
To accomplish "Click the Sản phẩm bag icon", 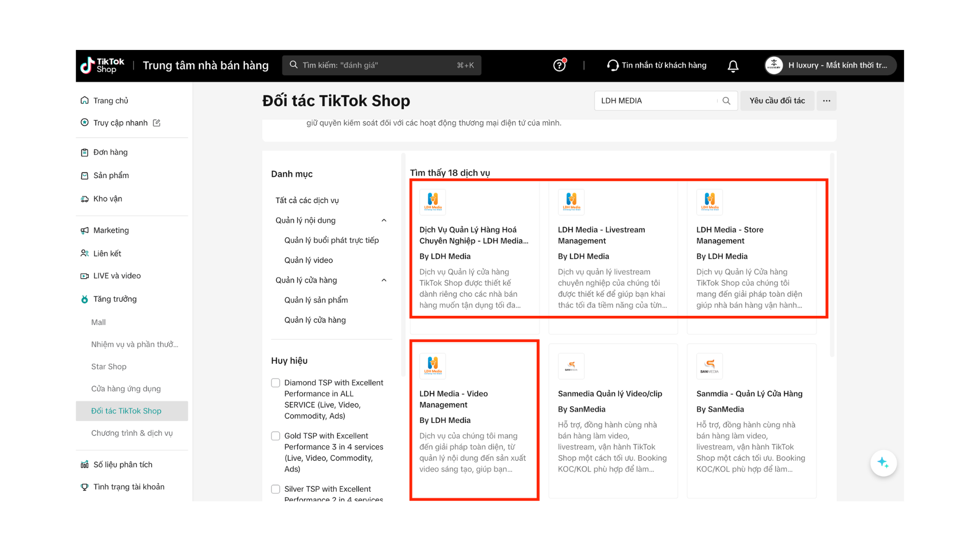I will pos(85,176).
